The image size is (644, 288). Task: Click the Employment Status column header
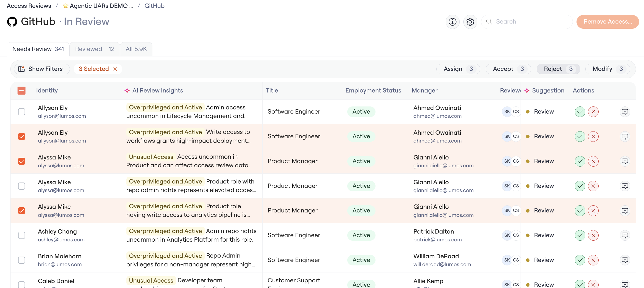[373, 91]
